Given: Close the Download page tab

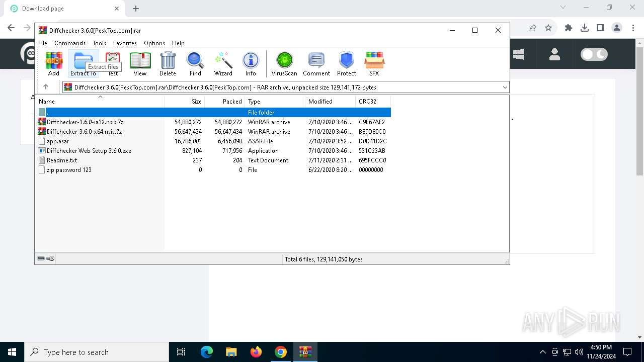Looking at the screenshot, I should click(117, 9).
